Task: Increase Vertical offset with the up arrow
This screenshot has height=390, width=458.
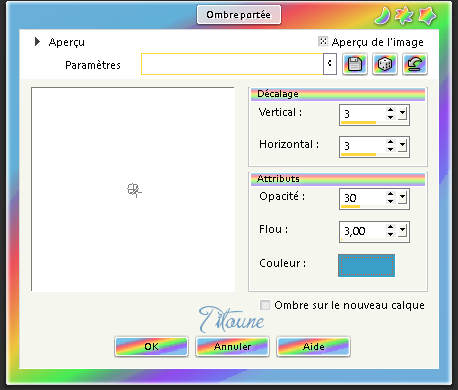Action: pos(390,110)
